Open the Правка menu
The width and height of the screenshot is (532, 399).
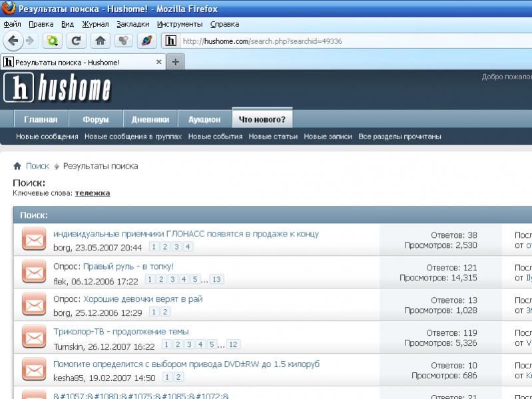pos(41,24)
